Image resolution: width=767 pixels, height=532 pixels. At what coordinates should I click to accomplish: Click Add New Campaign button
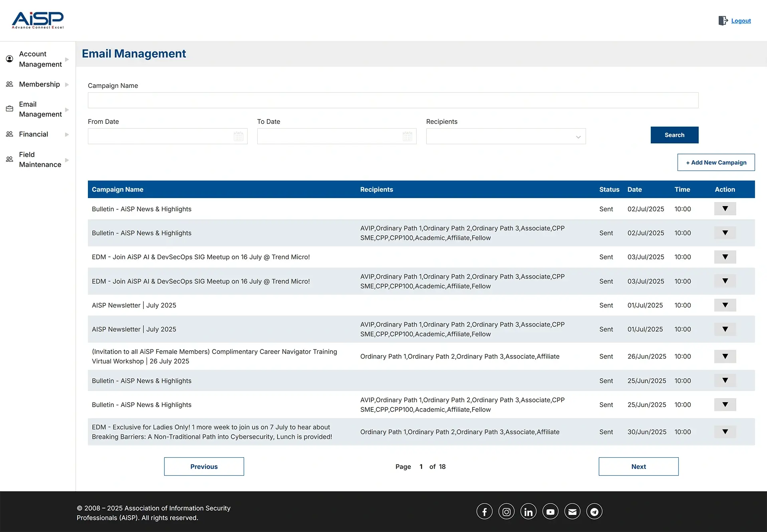pyautogui.click(x=716, y=163)
